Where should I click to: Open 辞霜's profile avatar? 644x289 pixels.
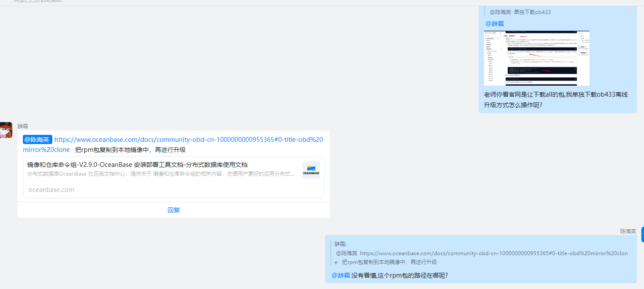click(6, 130)
